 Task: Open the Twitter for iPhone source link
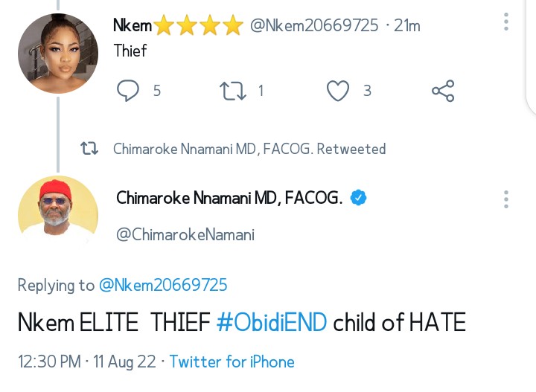point(232,362)
